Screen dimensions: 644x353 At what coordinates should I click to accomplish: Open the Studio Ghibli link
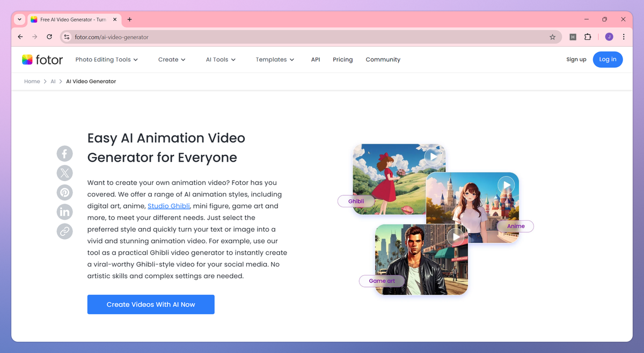[169, 206]
